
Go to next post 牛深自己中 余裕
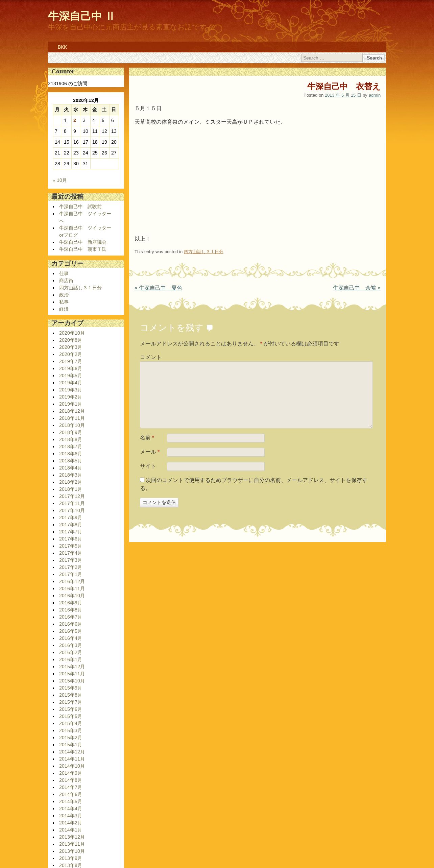tap(357, 288)
